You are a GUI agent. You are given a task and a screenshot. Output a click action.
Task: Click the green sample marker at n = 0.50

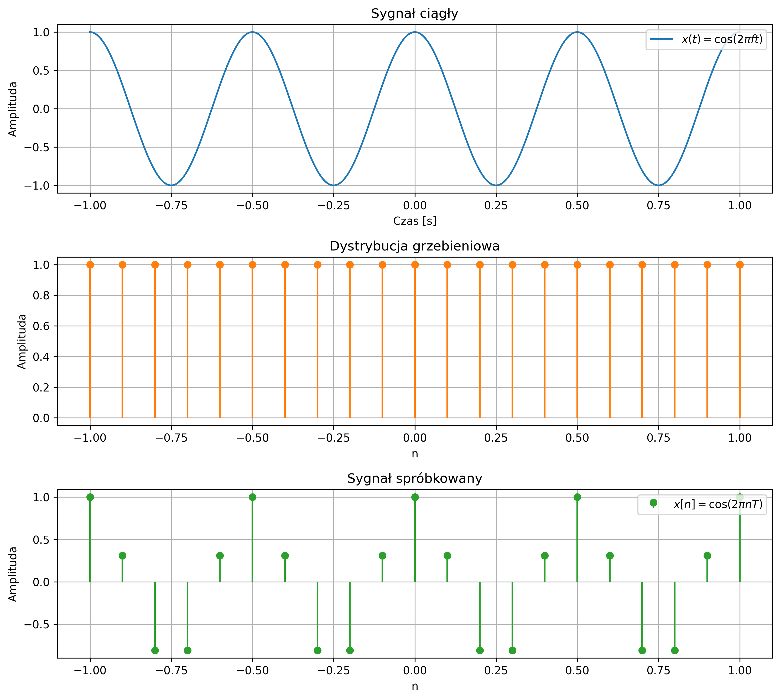pyautogui.click(x=577, y=497)
